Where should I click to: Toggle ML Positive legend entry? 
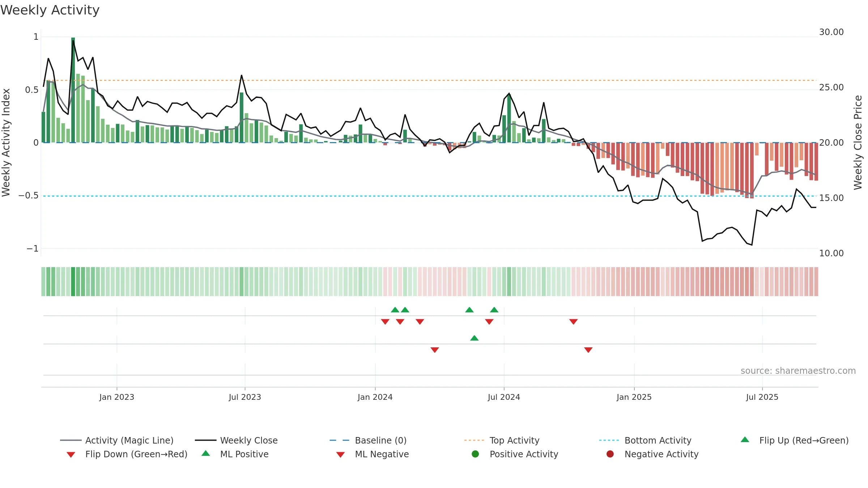click(x=235, y=454)
